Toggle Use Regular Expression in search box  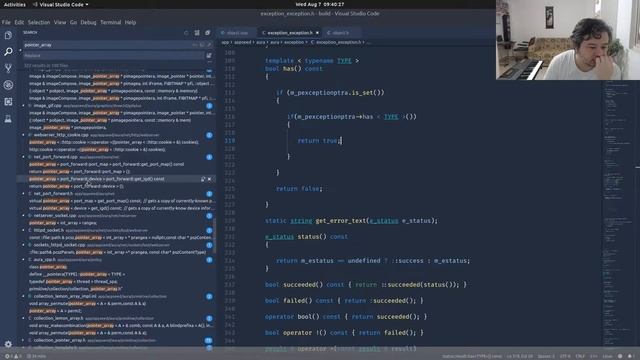click(209, 45)
